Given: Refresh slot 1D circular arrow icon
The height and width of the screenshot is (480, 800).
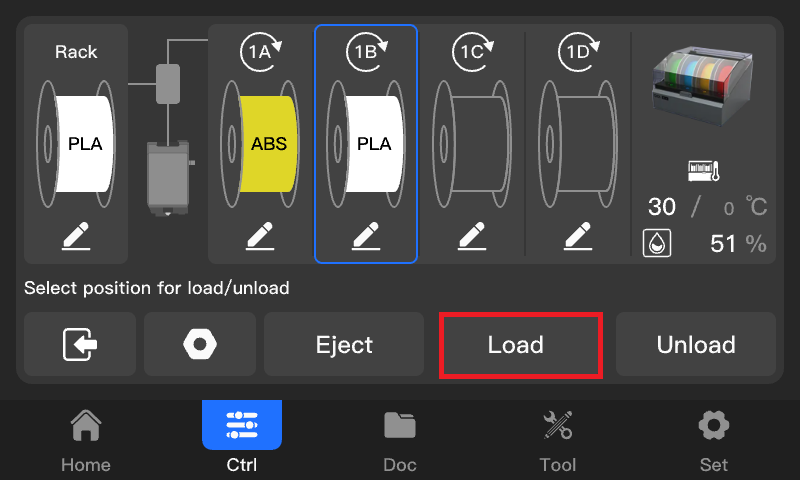Looking at the screenshot, I should [579, 52].
